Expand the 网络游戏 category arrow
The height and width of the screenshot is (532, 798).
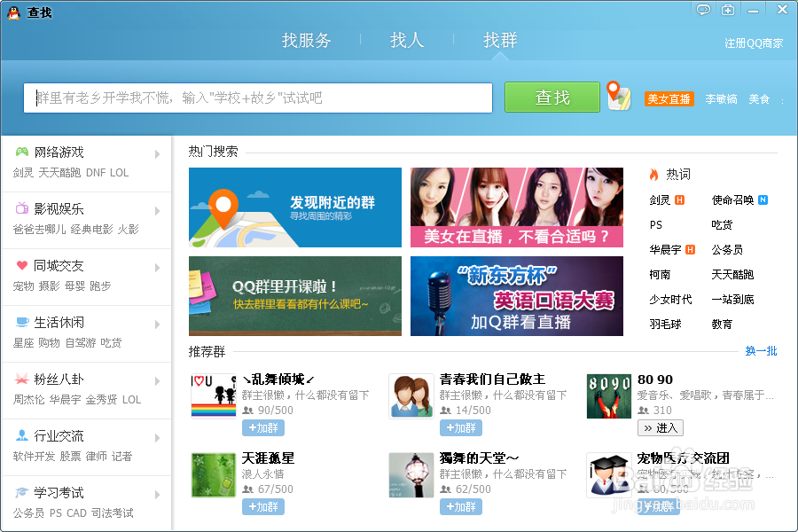coord(157,154)
